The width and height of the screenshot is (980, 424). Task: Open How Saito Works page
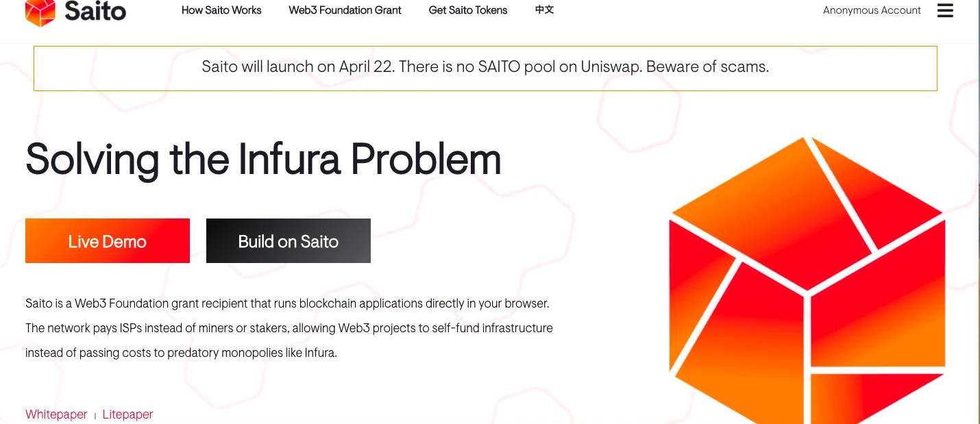(x=221, y=10)
